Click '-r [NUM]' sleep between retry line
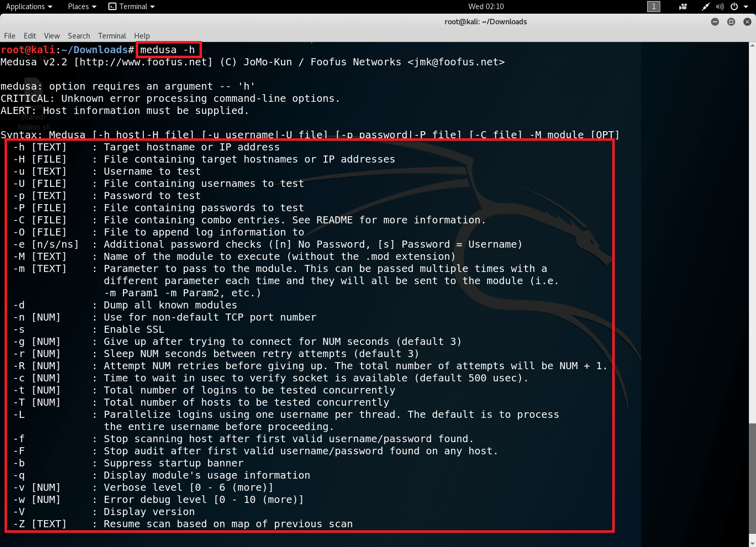Image resolution: width=756 pixels, height=547 pixels. (x=216, y=354)
